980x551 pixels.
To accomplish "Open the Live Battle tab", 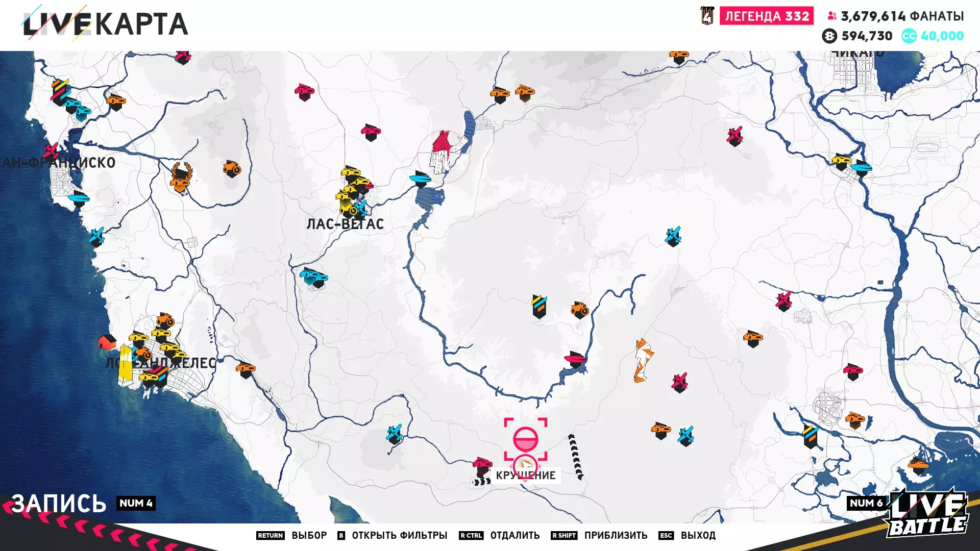I will click(x=926, y=513).
